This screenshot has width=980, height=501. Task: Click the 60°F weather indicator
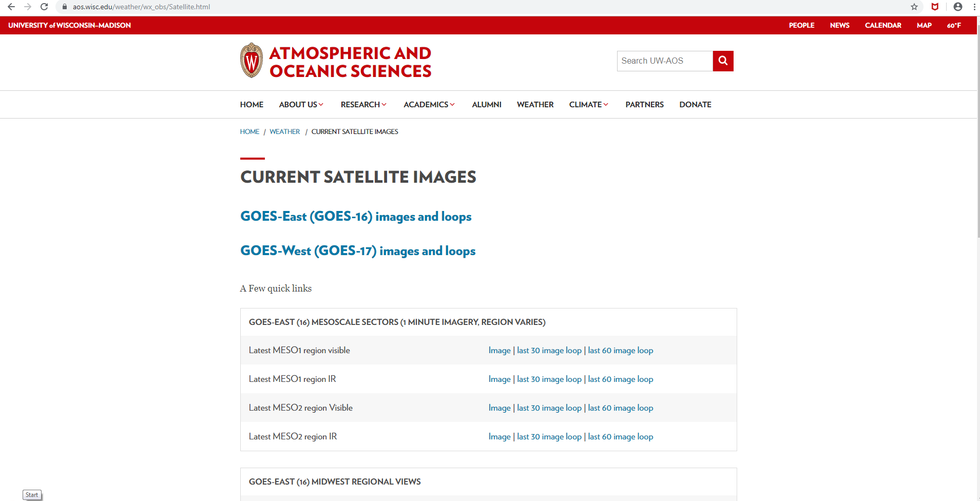pyautogui.click(x=954, y=25)
